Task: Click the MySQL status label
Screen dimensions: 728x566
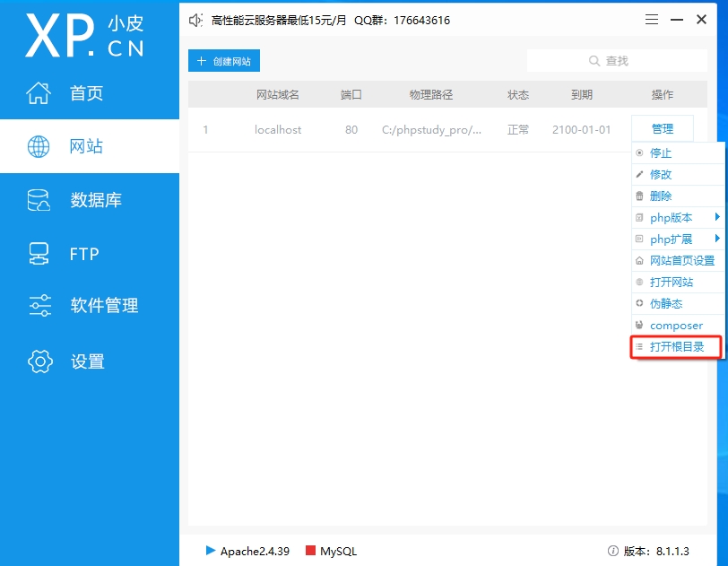Action: [x=339, y=551]
